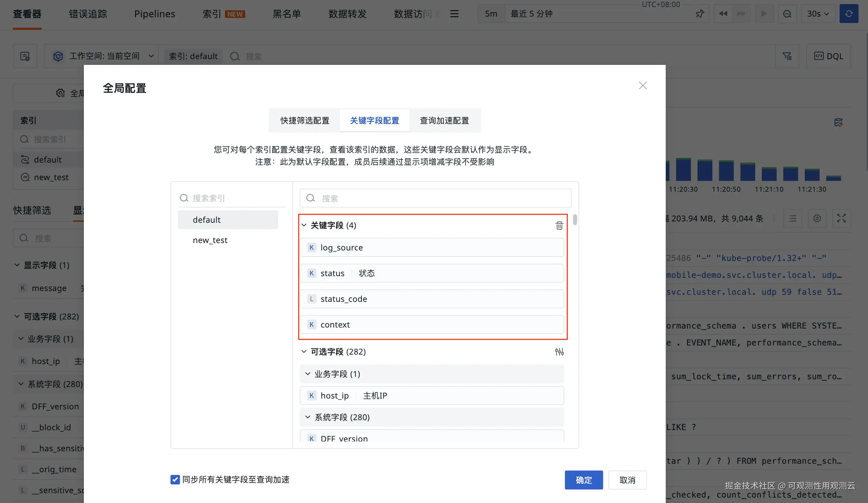This screenshot has height=503, width=868.
Task: Click the blue refresh button at top right
Action: (848, 14)
